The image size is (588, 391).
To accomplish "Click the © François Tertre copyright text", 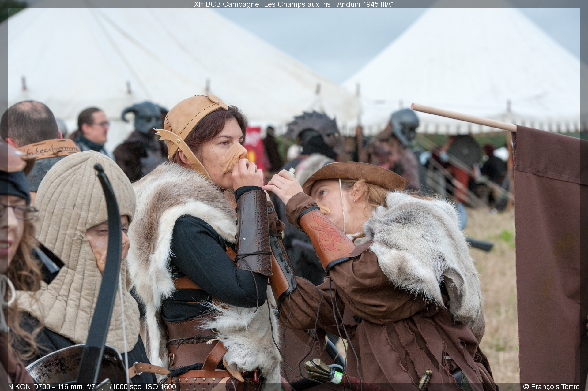I will point(551,387).
